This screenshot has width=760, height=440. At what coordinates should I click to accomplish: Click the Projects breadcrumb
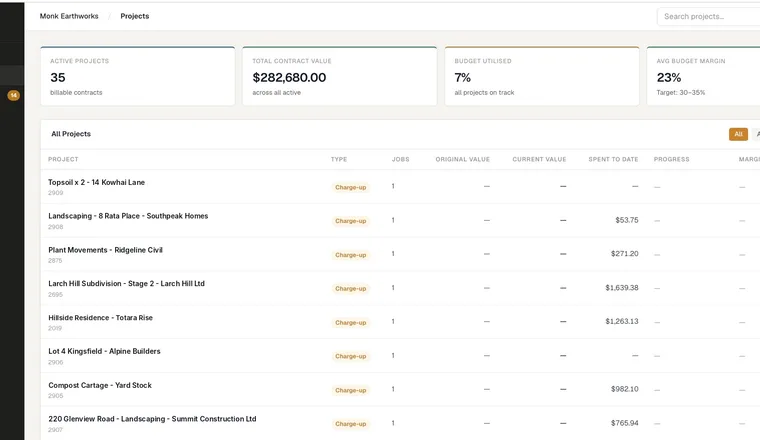coord(135,16)
